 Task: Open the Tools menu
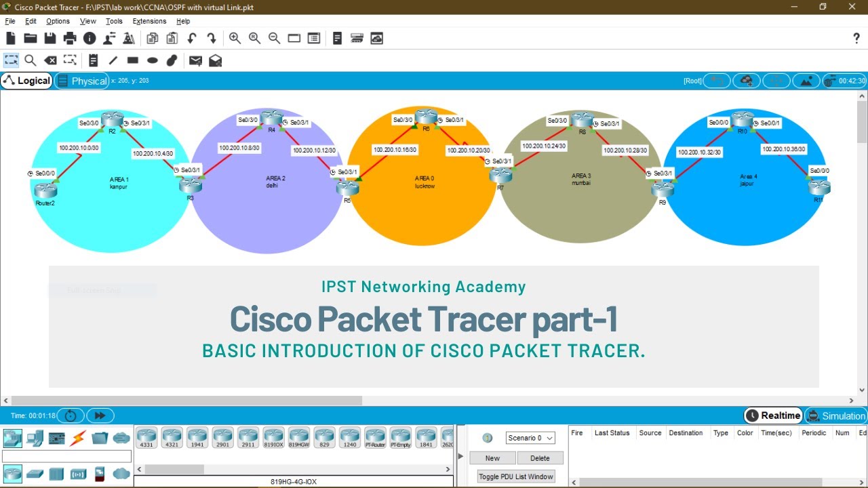(x=114, y=21)
